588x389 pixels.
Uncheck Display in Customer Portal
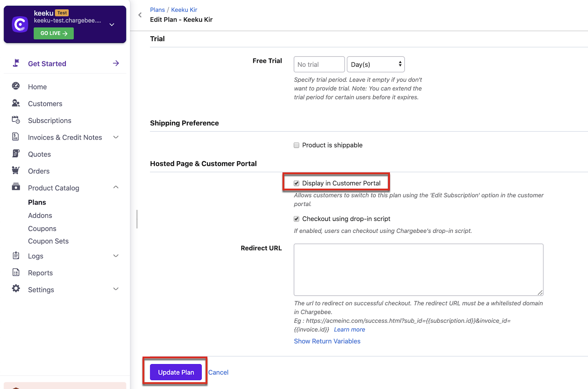[x=296, y=183]
